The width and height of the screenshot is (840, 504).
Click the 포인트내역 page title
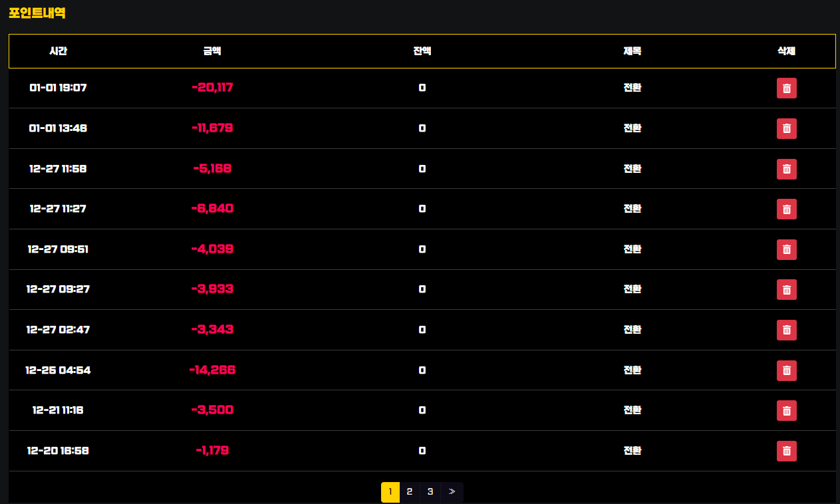37,13
